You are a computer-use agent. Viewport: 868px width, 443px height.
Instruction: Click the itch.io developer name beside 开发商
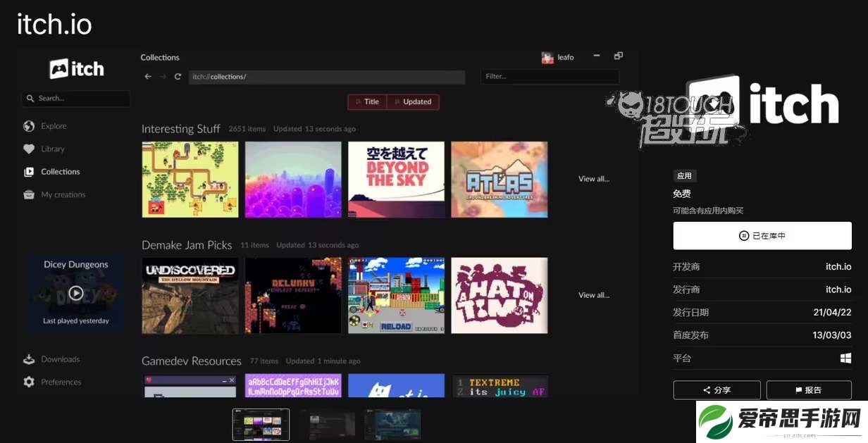click(x=838, y=267)
